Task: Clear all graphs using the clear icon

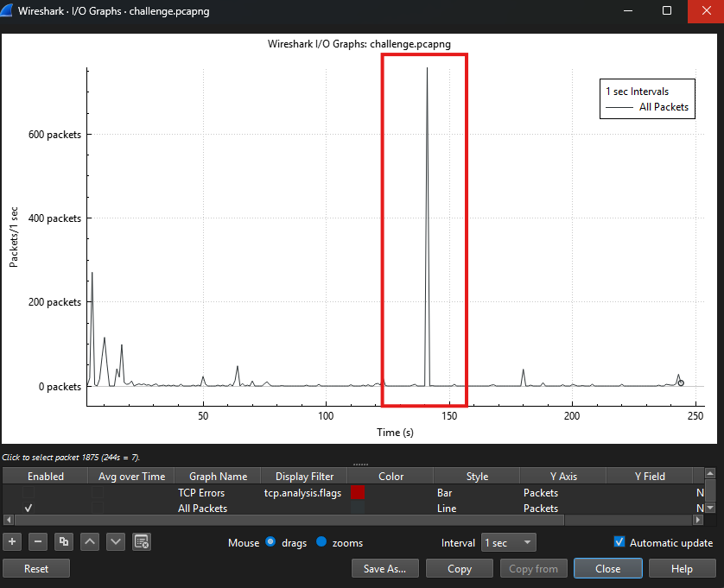Action: pyautogui.click(x=142, y=541)
